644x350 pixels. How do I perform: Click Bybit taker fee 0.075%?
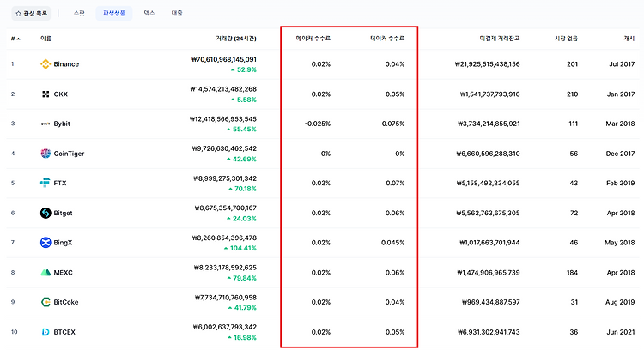393,124
